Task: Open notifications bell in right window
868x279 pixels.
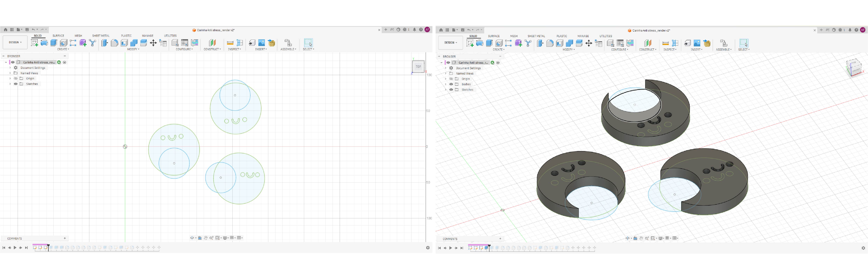Action: click(x=850, y=30)
